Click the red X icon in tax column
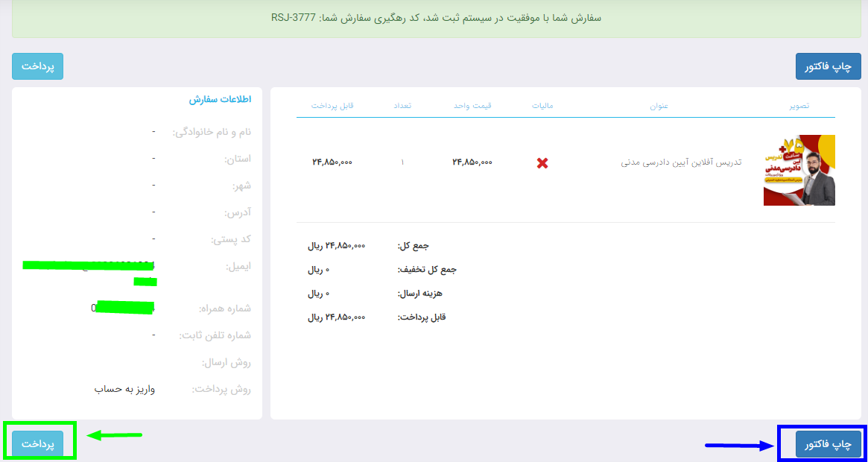This screenshot has height=462, width=868. (542, 162)
